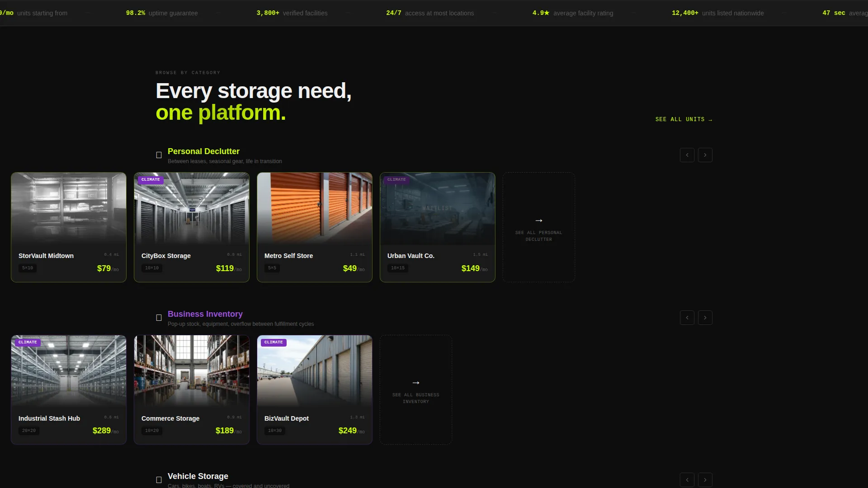868x488 pixels.
Task: Show next Personal Declutter listings
Action: 705,155
